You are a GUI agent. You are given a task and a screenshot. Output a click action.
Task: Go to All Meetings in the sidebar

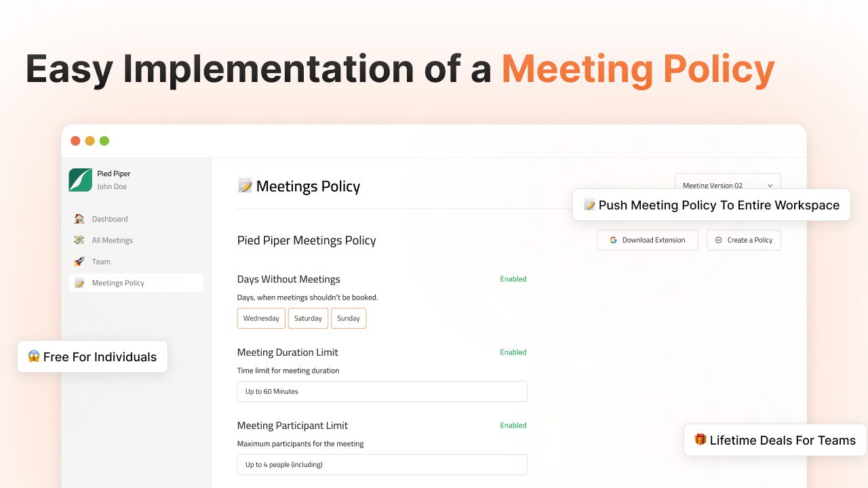pyautogui.click(x=113, y=240)
